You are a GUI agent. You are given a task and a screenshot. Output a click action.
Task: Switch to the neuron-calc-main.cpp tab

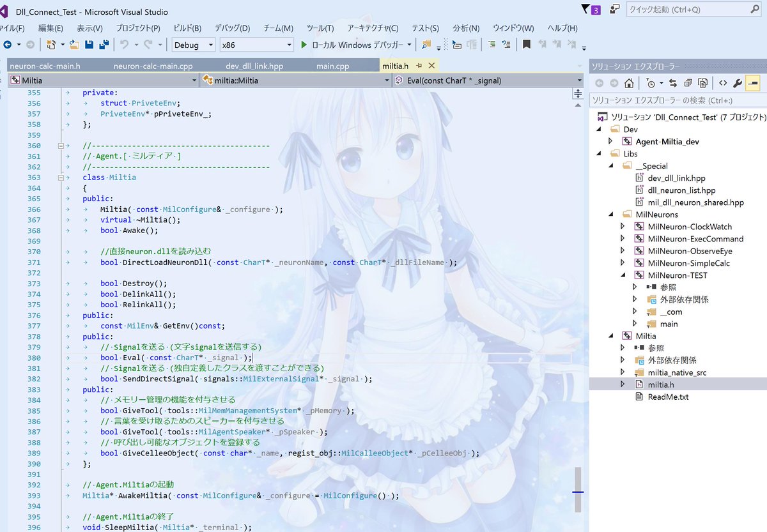click(153, 66)
